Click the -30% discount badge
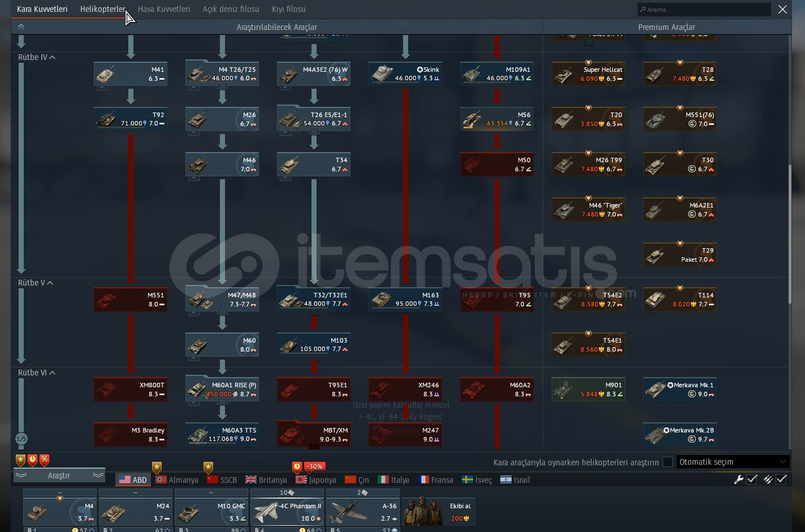The height and width of the screenshot is (532, 805). [x=315, y=466]
